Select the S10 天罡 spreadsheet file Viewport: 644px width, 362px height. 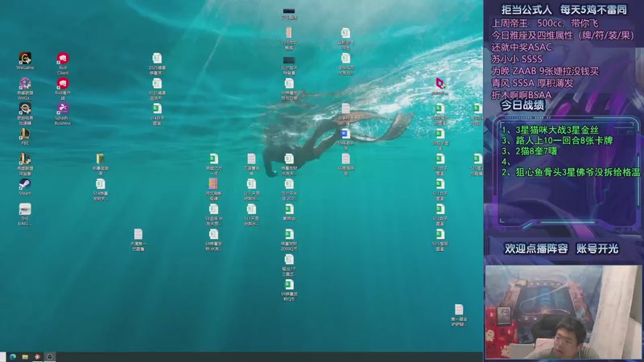pos(251,190)
